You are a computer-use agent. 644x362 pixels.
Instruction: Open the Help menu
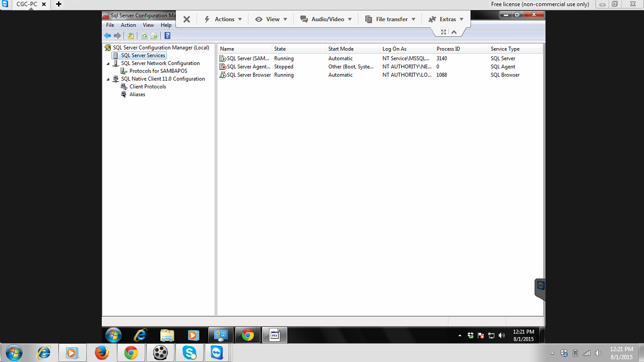point(166,25)
